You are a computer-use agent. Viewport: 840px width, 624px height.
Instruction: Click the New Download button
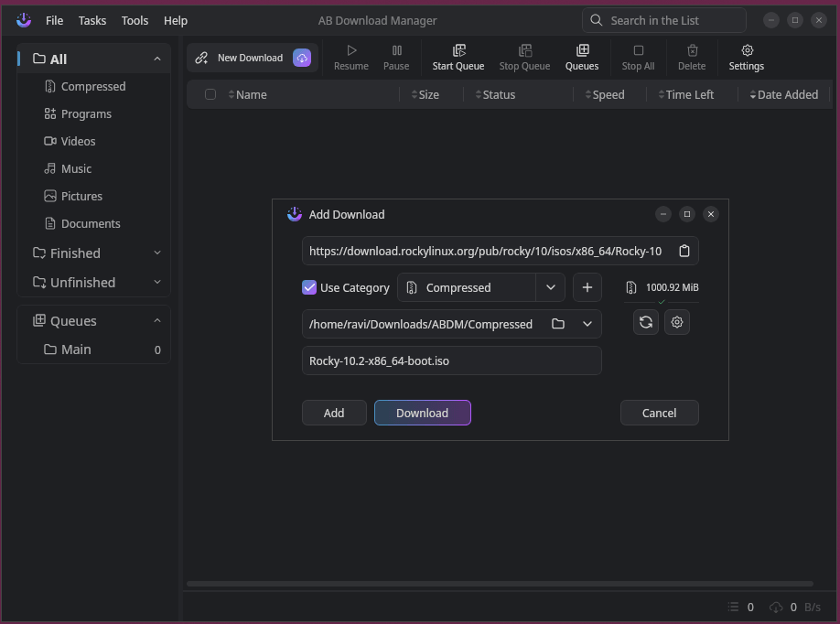[253, 58]
